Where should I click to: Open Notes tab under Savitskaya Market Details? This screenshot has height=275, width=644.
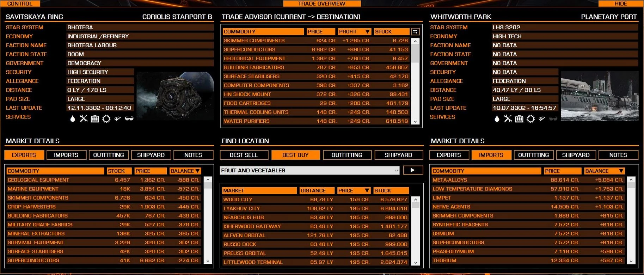(193, 155)
